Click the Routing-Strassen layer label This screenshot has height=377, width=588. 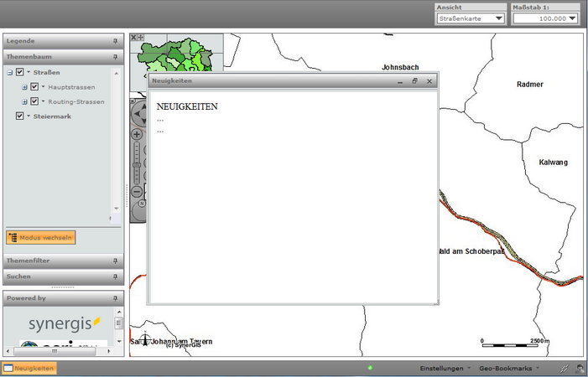[76, 102]
